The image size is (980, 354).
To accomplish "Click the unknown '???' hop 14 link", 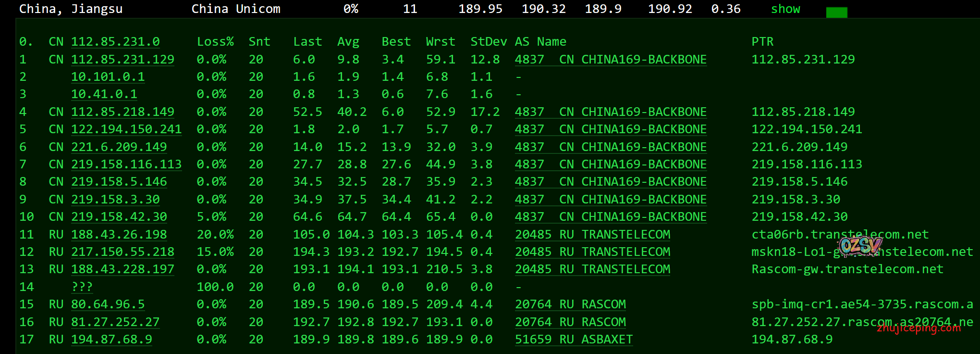I will pos(82,287).
